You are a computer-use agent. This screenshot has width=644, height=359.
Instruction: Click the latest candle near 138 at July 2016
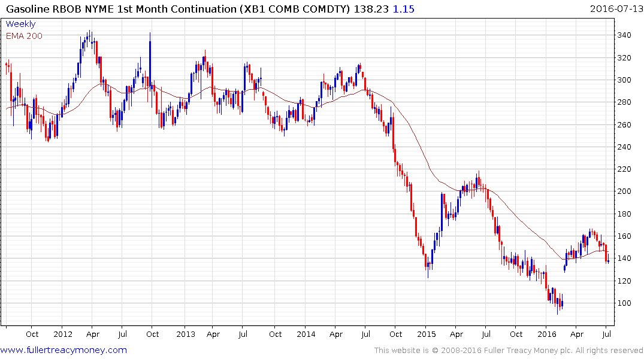point(608,260)
